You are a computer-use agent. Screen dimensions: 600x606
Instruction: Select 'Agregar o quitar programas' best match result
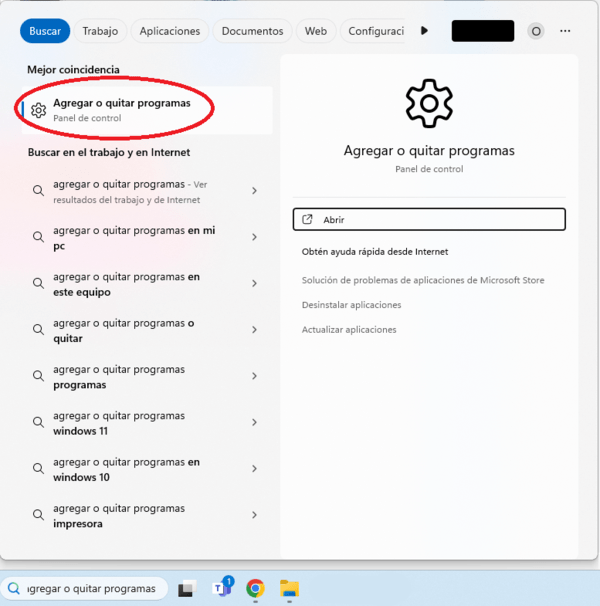[147, 111]
